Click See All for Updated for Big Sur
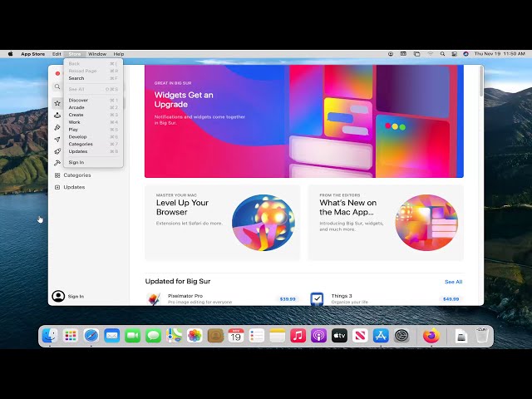The height and width of the screenshot is (399, 532). click(x=453, y=282)
